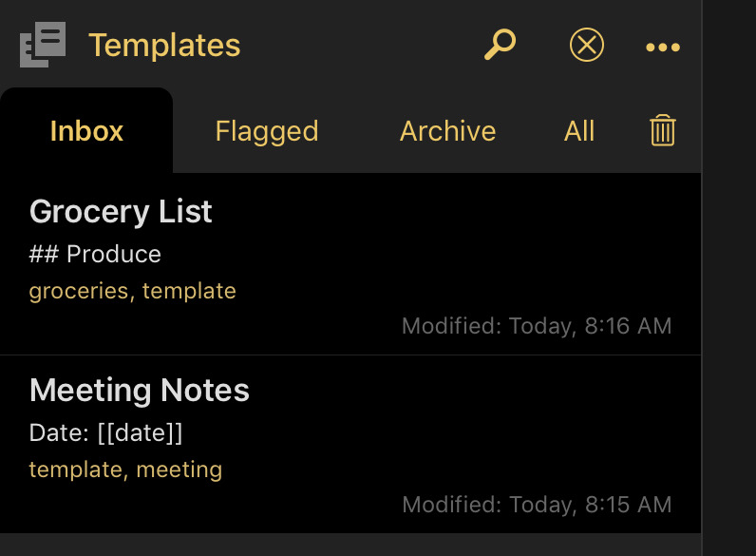Click the empty area below the draft list
The width and height of the screenshot is (756, 556).
(x=350, y=545)
